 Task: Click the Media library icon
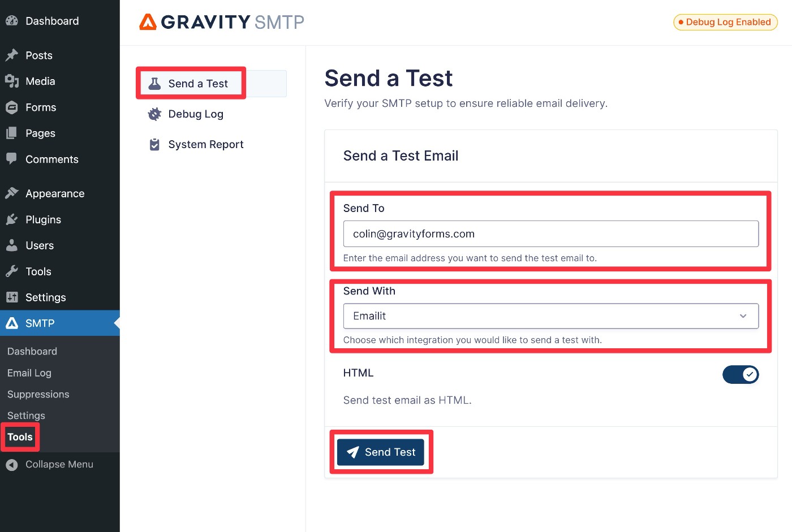[x=12, y=81]
